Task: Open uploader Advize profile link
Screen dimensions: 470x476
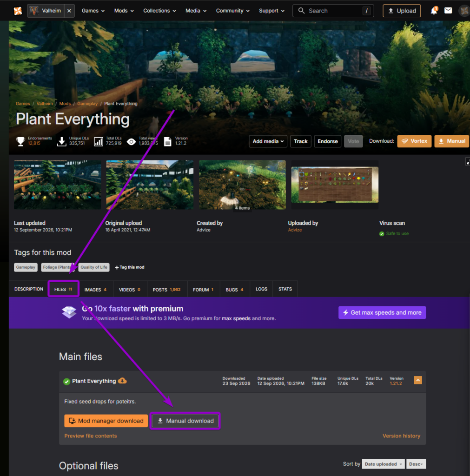Action: tap(295, 230)
